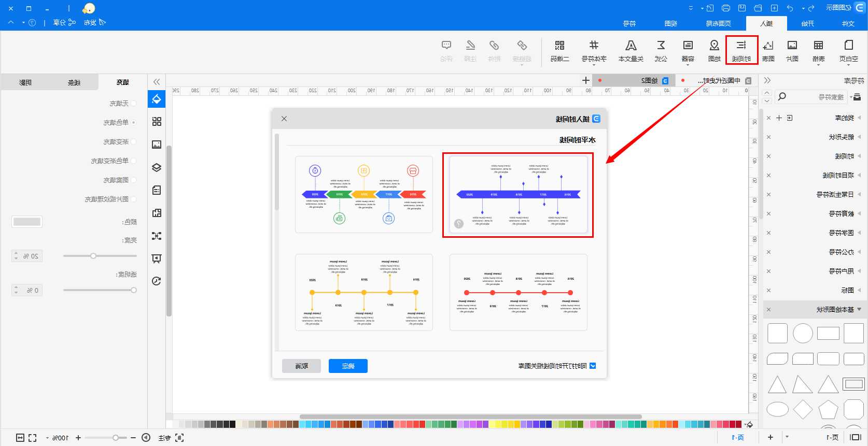This screenshot has height=446, width=868.
Task: Select 单色填充 solid fill radio option
Action: [134, 123]
